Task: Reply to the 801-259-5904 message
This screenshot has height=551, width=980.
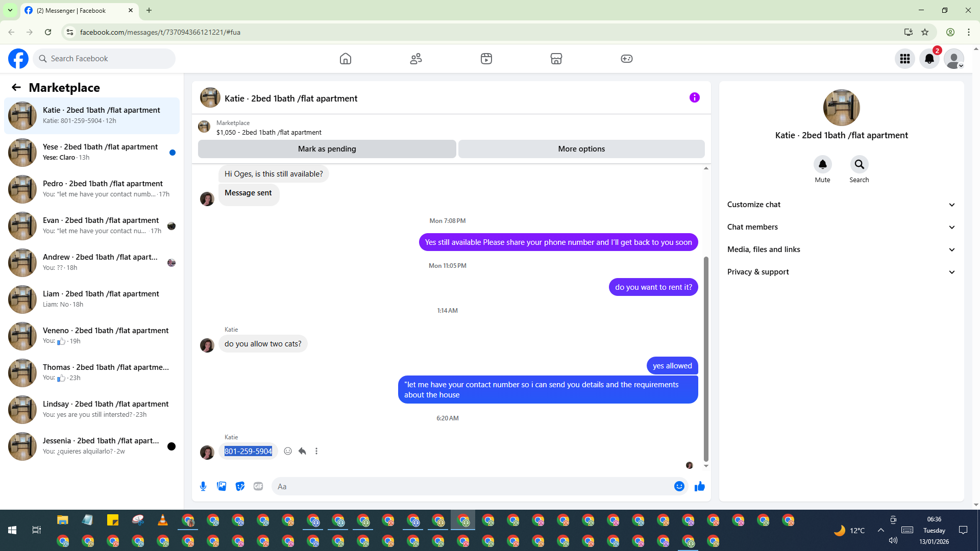Action: (x=302, y=451)
